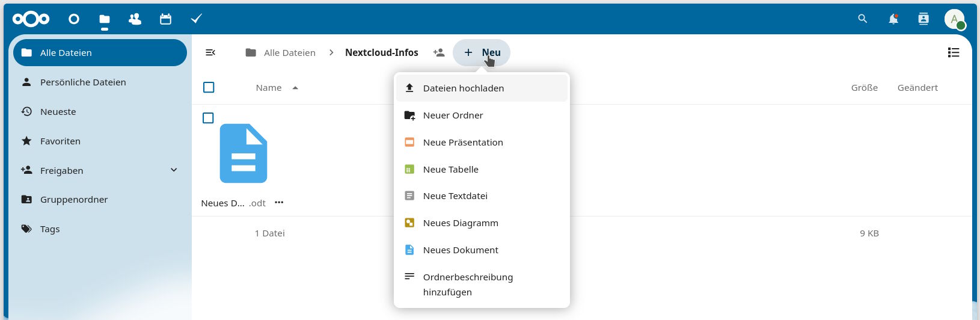Select the checkbox of the .odt file
The height and width of the screenshot is (320, 980).
[x=208, y=118]
